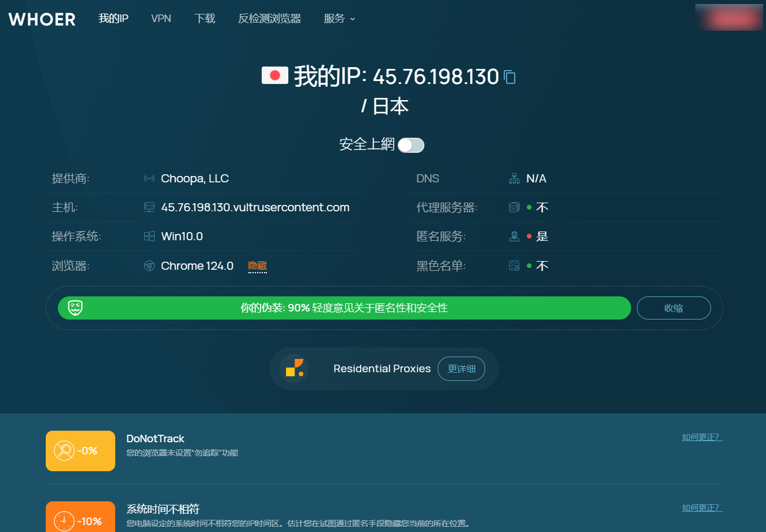Image resolution: width=766 pixels, height=532 pixels.
Task: Click the mask shield icon in the green bar
Action: (x=75, y=308)
